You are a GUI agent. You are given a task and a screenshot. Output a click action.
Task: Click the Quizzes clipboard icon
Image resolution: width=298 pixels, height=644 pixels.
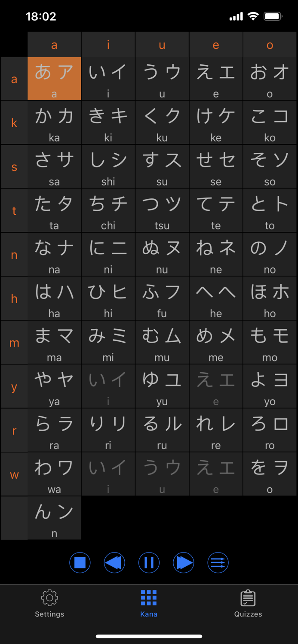(x=248, y=596)
